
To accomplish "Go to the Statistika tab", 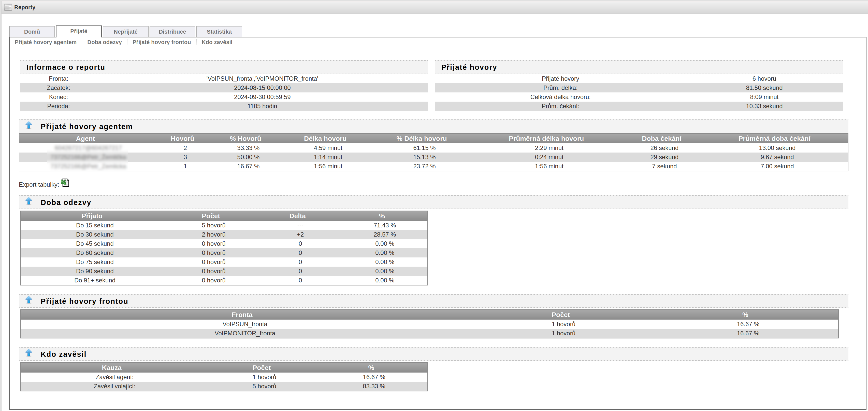I will click(x=219, y=32).
